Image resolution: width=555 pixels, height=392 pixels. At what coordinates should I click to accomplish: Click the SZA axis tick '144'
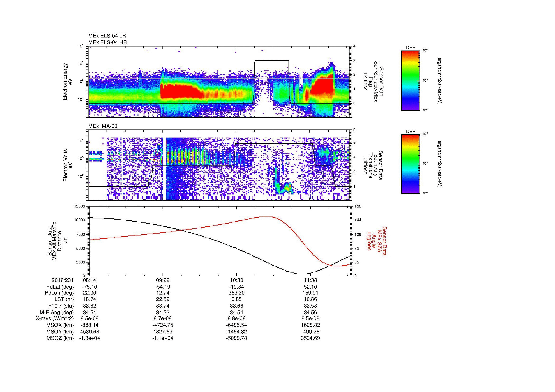(358, 220)
